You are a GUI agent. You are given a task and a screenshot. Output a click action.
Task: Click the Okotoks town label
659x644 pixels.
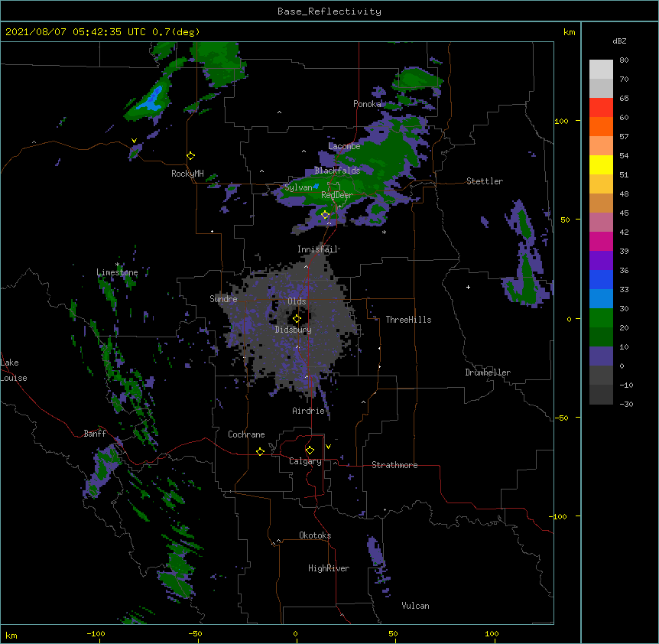coord(315,535)
